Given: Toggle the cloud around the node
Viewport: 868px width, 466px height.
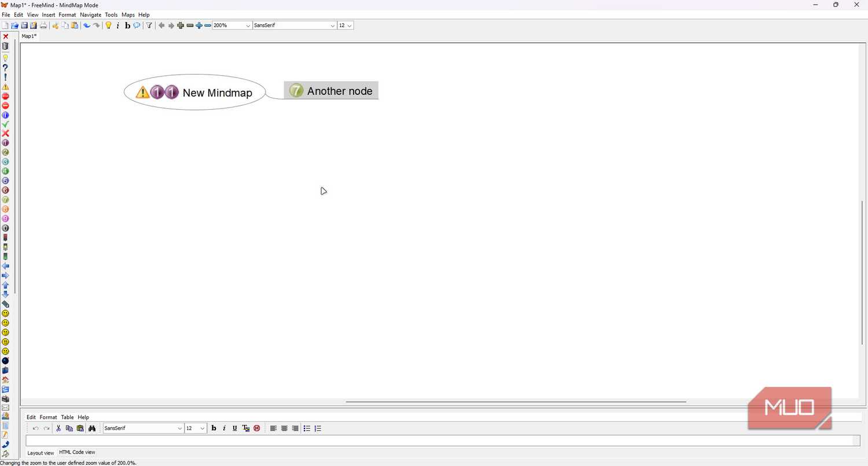Looking at the screenshot, I should (137, 25).
